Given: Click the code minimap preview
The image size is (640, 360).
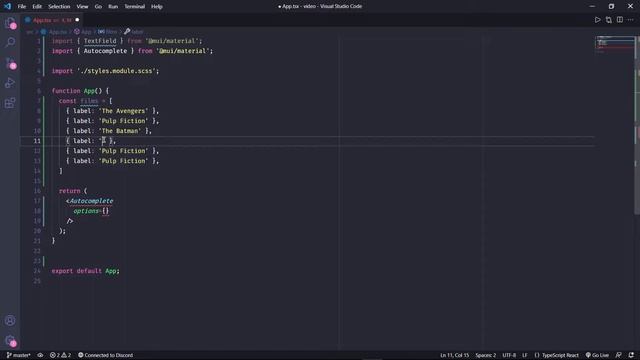Looking at the screenshot, I should (x=615, y=45).
